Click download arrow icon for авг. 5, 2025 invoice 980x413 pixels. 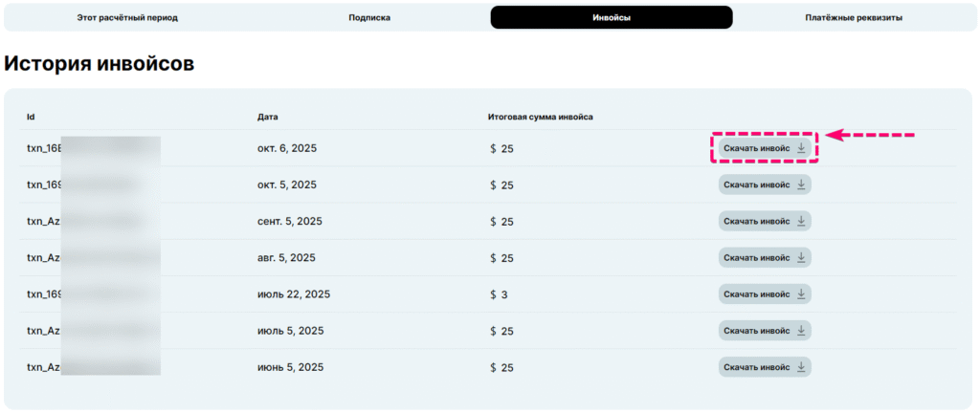[801, 257]
